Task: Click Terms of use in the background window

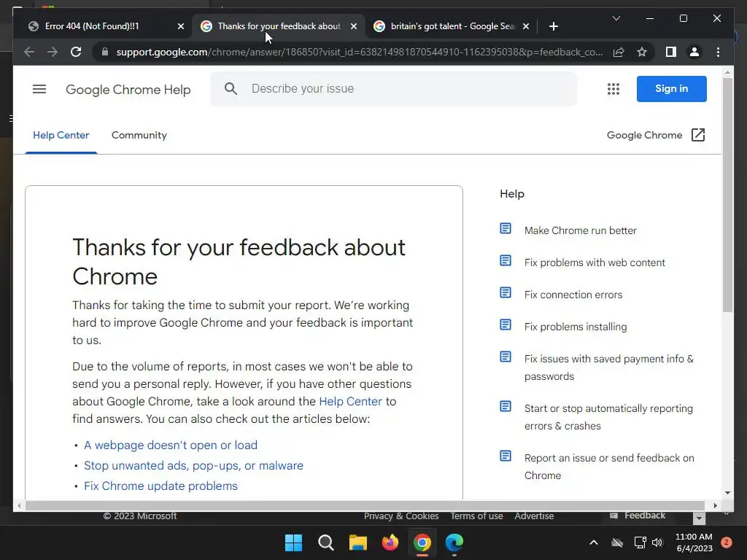Action: click(x=476, y=516)
